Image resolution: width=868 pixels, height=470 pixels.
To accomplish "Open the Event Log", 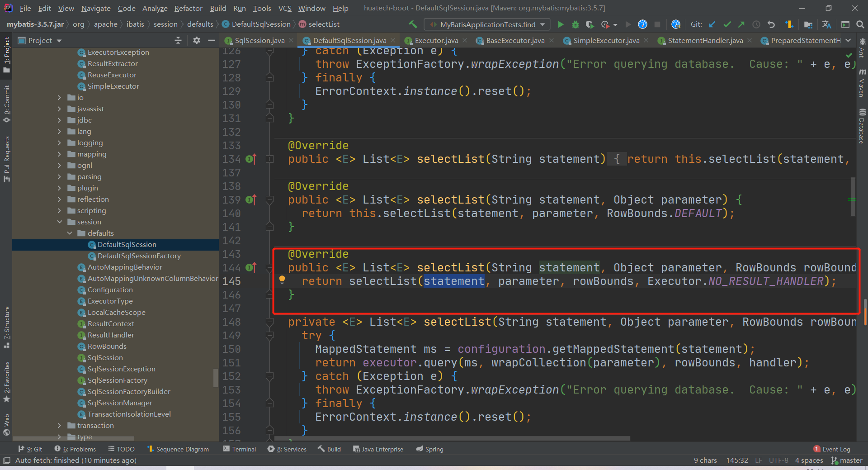I will 832,449.
